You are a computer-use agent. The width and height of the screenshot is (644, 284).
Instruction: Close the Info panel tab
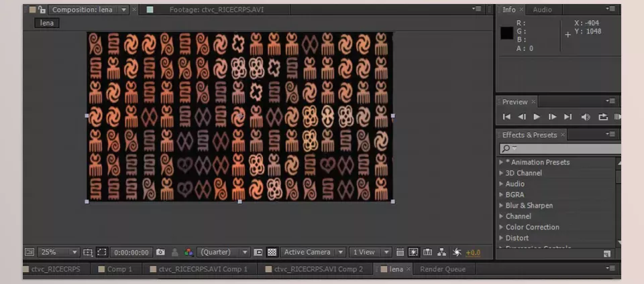point(521,9)
